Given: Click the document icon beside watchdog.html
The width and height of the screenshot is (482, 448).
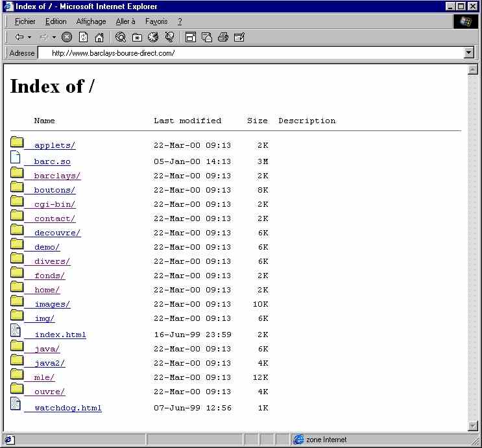Looking at the screenshot, I should (x=16, y=403).
